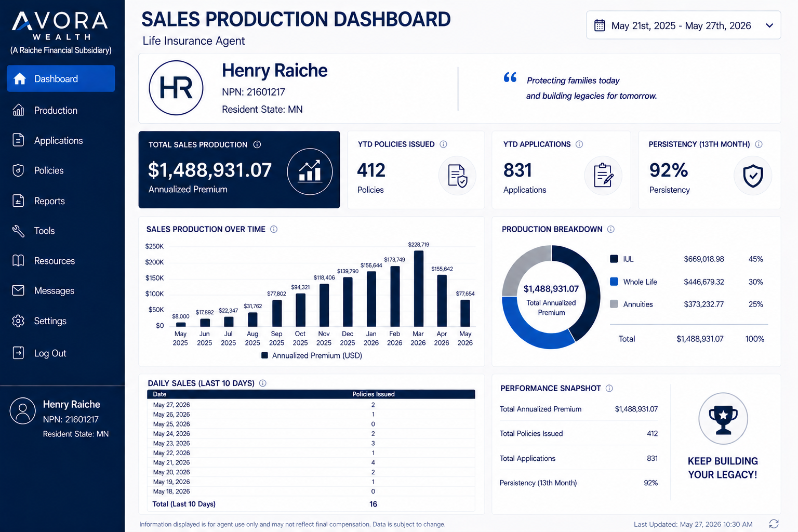Click the trophy icon in Performance Snapshot

(x=723, y=418)
